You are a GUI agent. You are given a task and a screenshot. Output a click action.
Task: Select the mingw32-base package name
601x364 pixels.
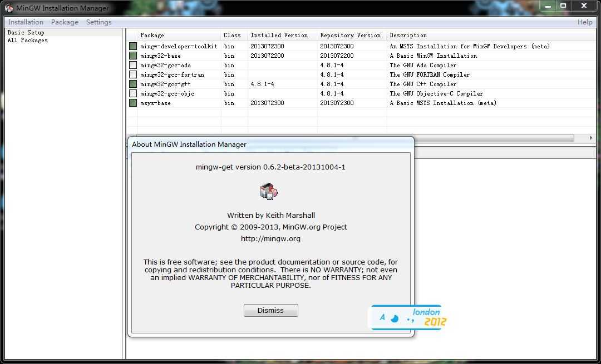pos(160,56)
